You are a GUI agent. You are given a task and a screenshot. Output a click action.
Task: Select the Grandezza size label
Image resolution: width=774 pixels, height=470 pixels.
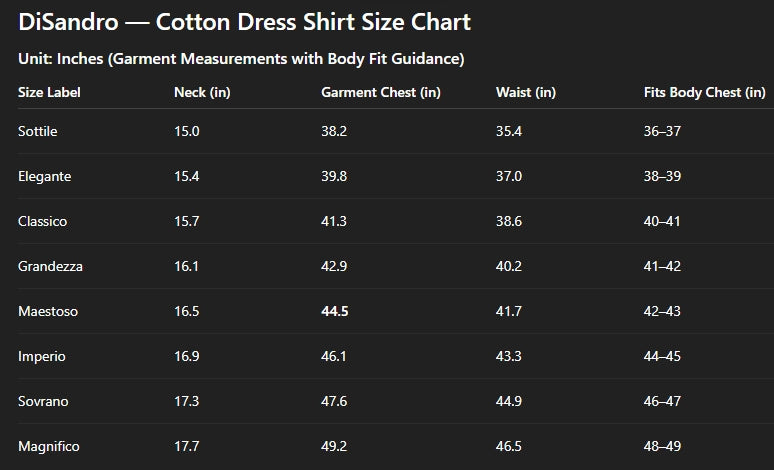point(50,266)
